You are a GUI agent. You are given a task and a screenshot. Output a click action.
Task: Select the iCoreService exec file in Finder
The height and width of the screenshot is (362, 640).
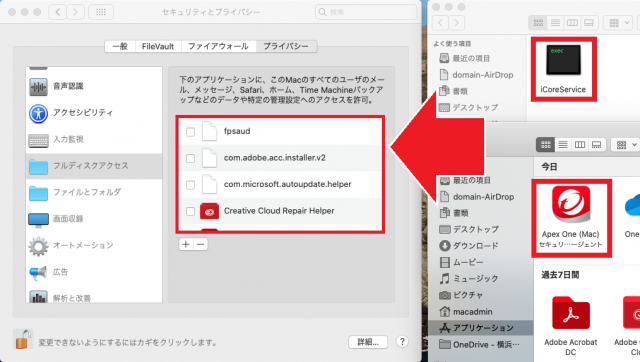click(x=563, y=69)
